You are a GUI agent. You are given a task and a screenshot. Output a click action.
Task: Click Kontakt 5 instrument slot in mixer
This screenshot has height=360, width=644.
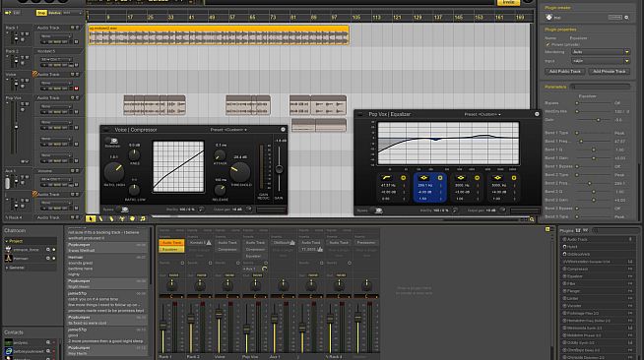tap(200, 243)
